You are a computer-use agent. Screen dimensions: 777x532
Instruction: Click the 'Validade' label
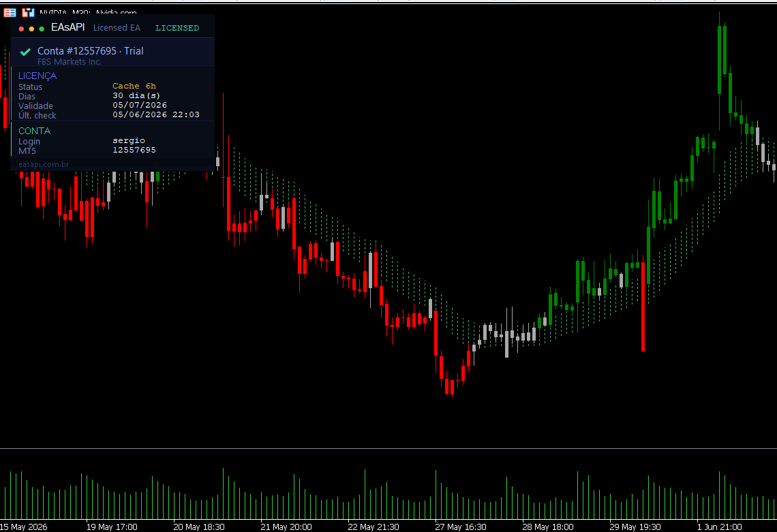35,106
